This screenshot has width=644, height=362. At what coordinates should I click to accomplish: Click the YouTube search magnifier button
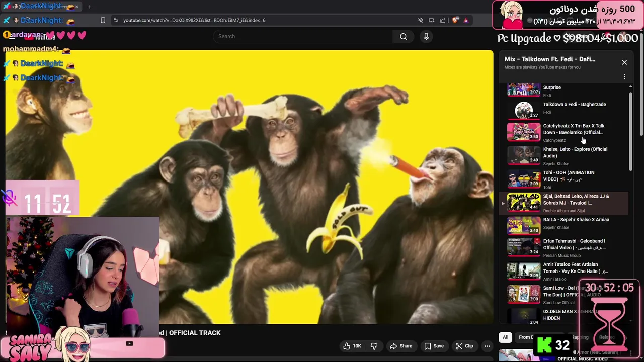point(404,36)
